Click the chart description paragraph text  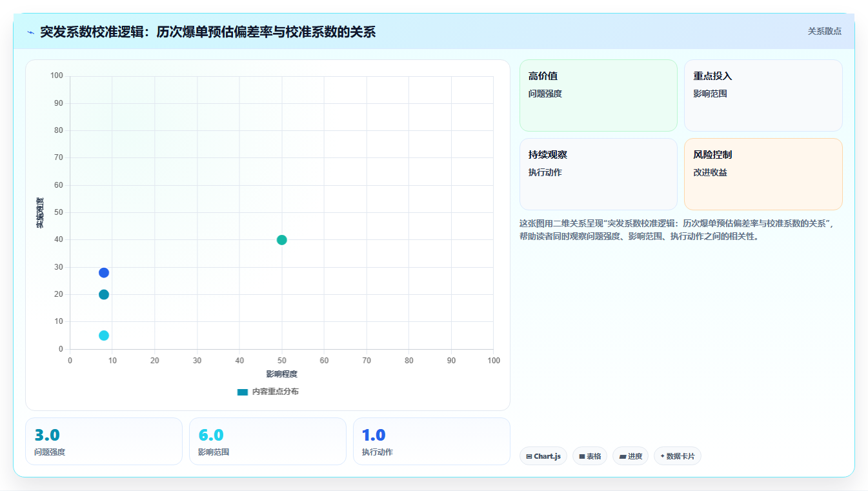[x=678, y=230]
